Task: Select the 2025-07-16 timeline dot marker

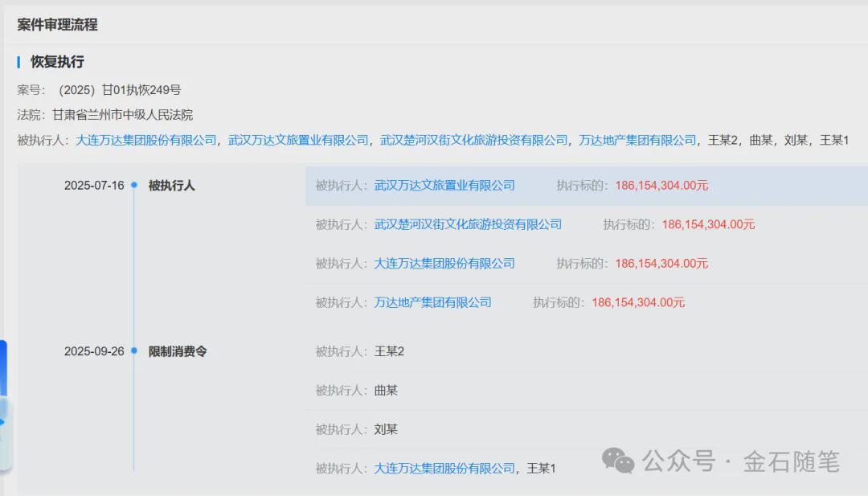Action: click(x=134, y=185)
